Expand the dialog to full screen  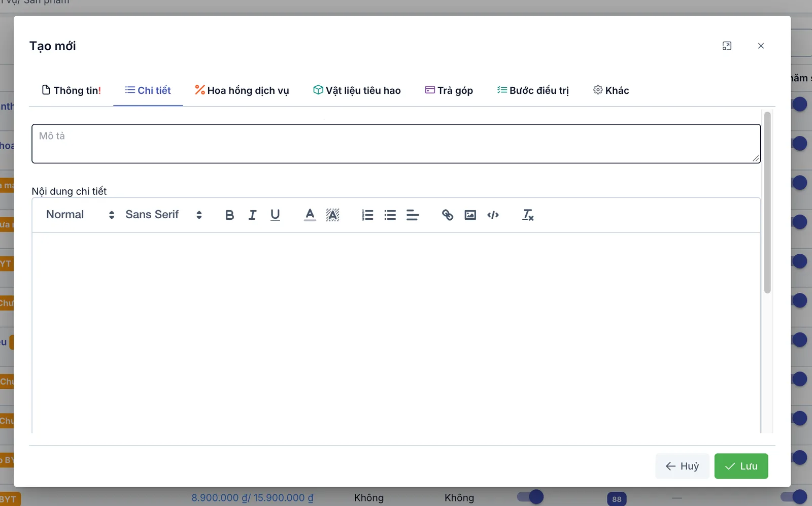click(727, 46)
